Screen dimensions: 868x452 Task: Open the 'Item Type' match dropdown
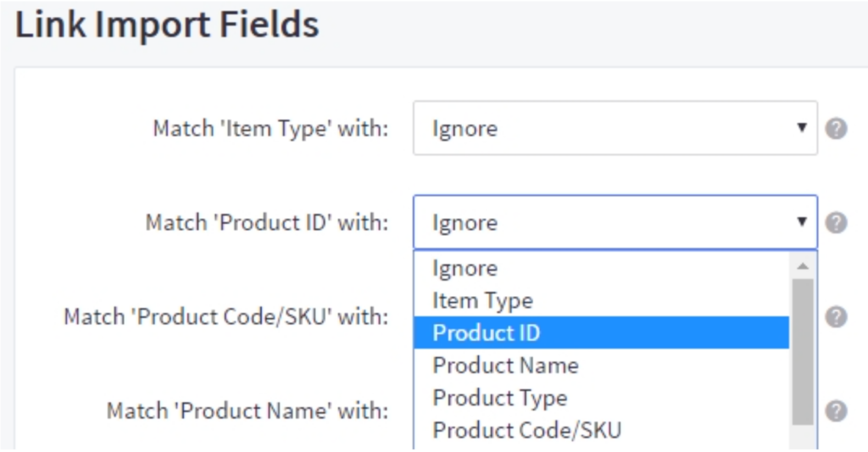615,129
